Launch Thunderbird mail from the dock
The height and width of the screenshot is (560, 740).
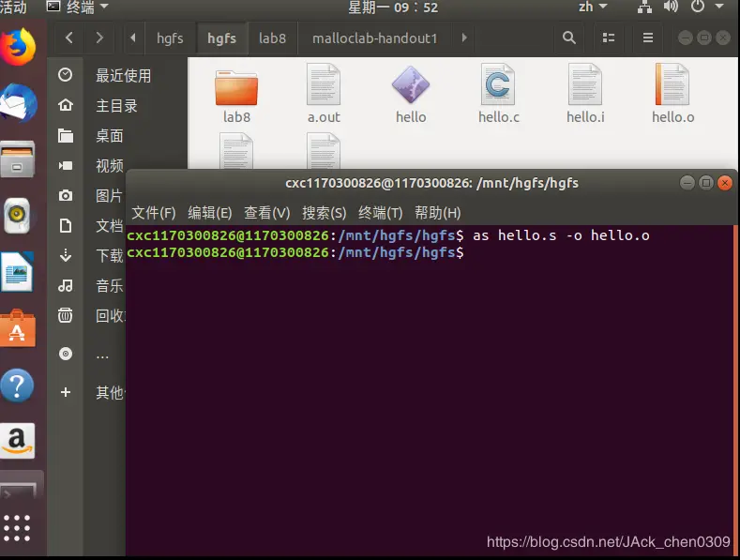tap(18, 103)
